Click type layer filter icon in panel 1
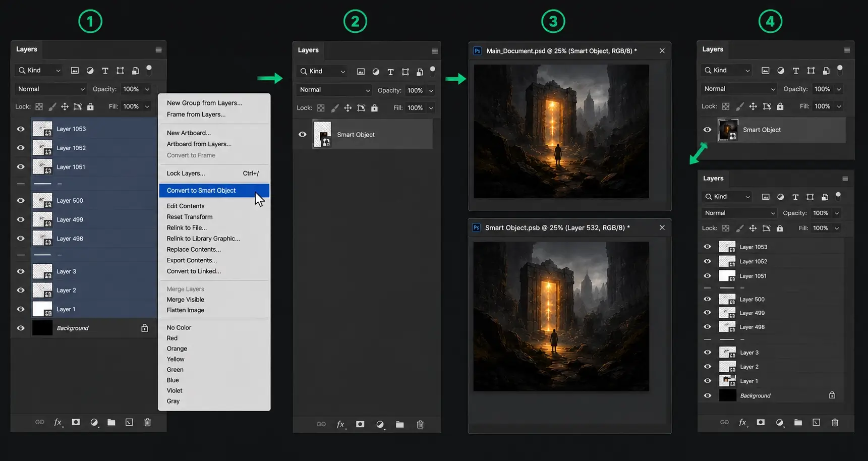 pyautogui.click(x=105, y=71)
